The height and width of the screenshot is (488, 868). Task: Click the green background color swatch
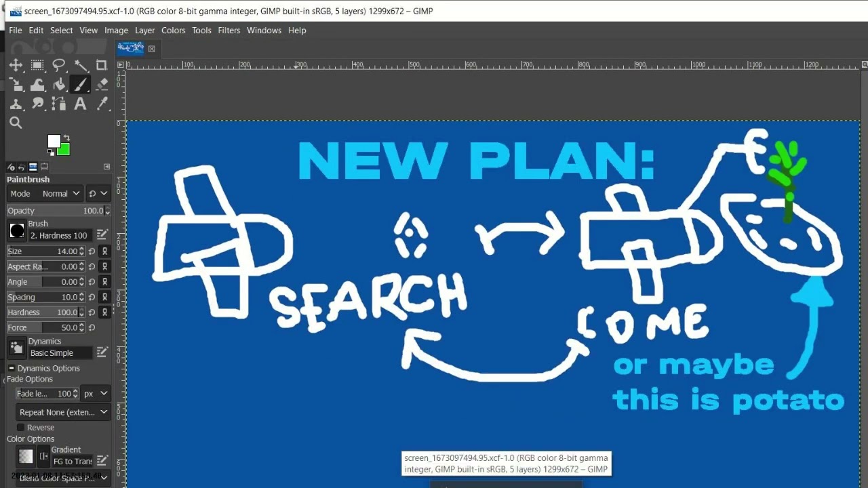tap(65, 150)
